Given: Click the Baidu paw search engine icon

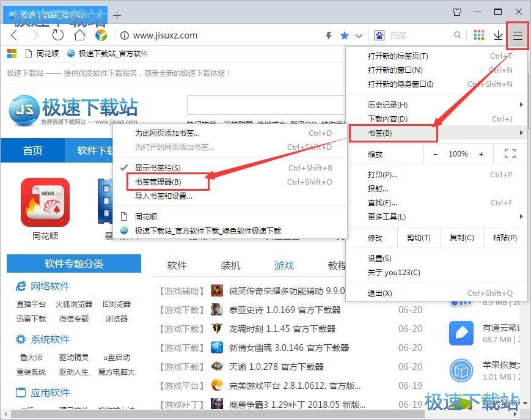Looking at the screenshot, I should point(379,35).
